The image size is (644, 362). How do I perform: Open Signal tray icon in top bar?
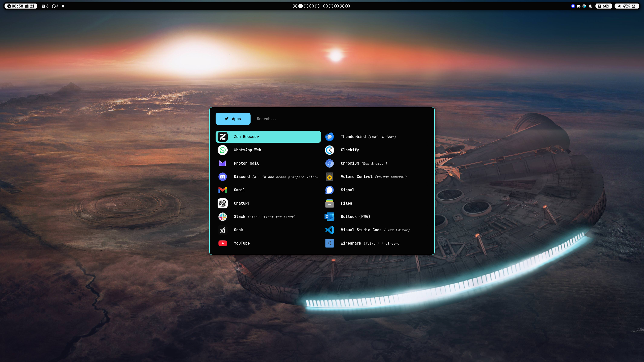[573, 6]
